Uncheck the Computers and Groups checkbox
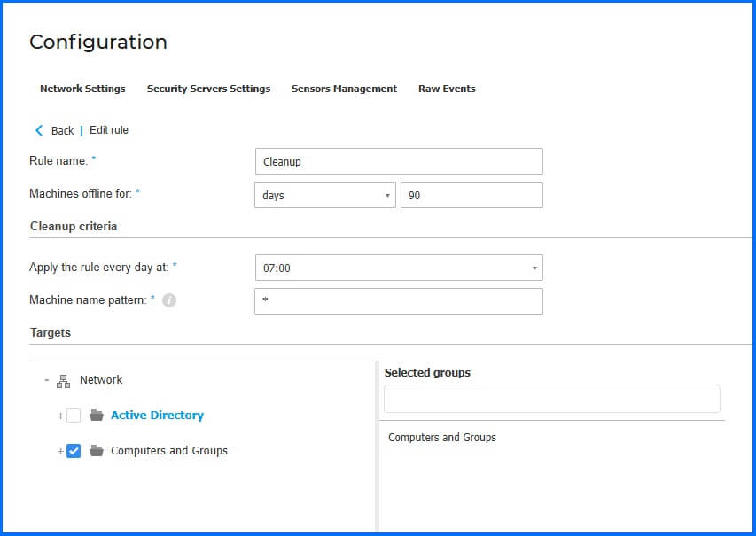Viewport: 756px width, 536px height. point(74,451)
